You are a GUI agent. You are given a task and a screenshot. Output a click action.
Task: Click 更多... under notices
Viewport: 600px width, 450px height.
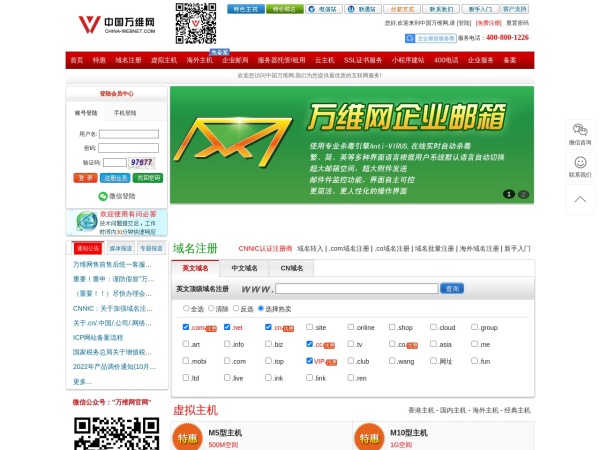tap(82, 382)
